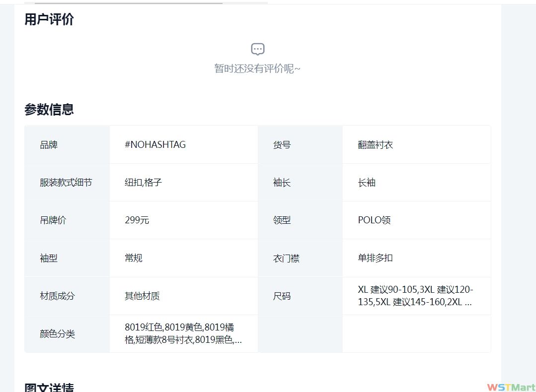Click the 图文详情 section heading
This screenshot has height=392, width=536.
click(49, 387)
